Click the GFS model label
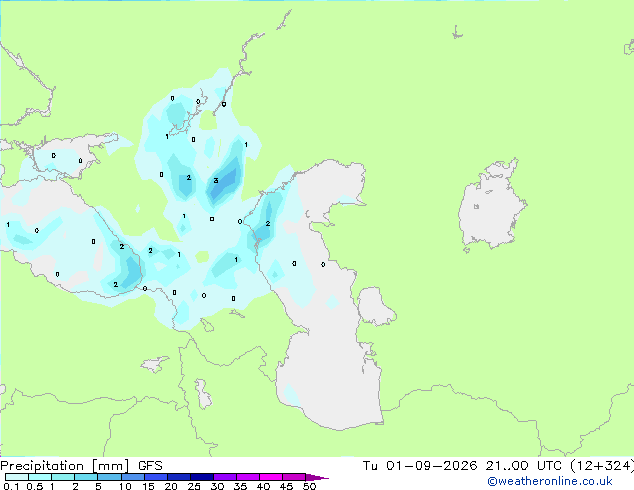 pos(150,466)
